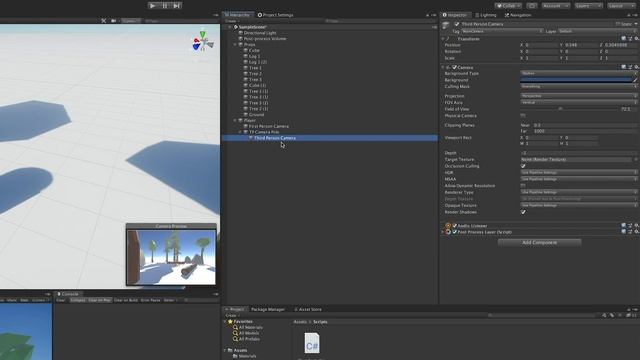Open the Package Manager tab
Image resolution: width=640 pixels, height=360 pixels.
click(268, 309)
